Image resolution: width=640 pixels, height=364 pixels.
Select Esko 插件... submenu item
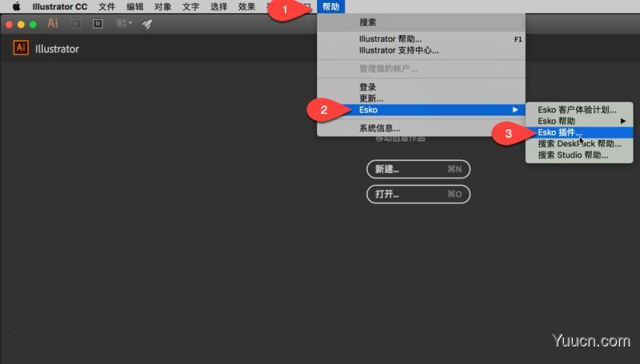pos(579,133)
